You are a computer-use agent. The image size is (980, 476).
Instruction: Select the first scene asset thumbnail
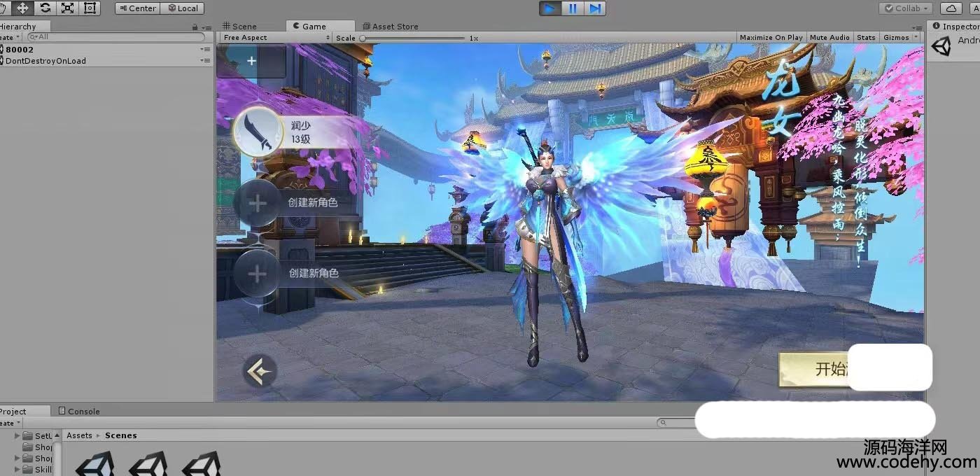tap(94, 463)
